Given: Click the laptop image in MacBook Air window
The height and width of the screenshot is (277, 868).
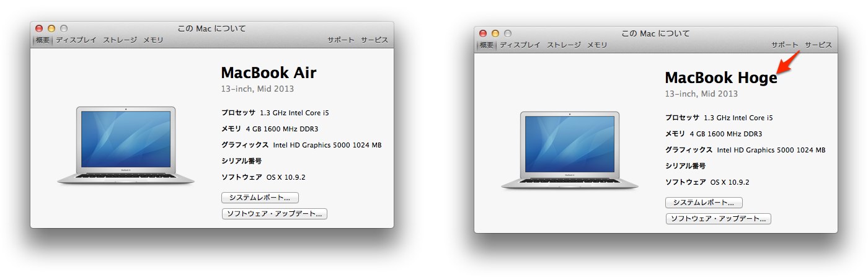Looking at the screenshot, I should [126, 146].
